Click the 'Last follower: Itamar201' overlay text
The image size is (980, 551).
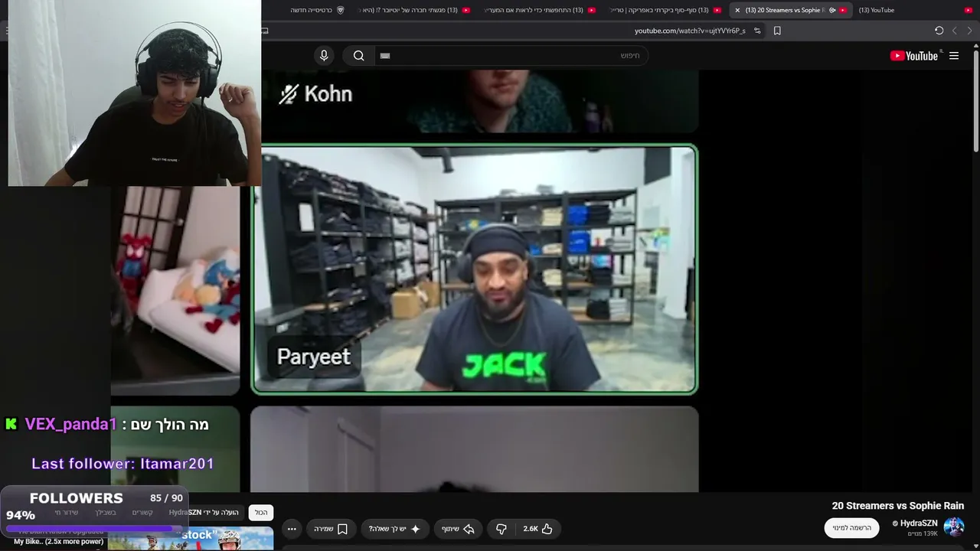point(122,464)
